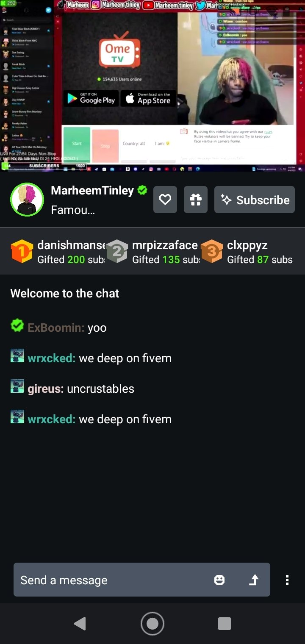This screenshot has width=305, height=644.
Task: Tap the Android back navigation triangle
Action: [80, 624]
